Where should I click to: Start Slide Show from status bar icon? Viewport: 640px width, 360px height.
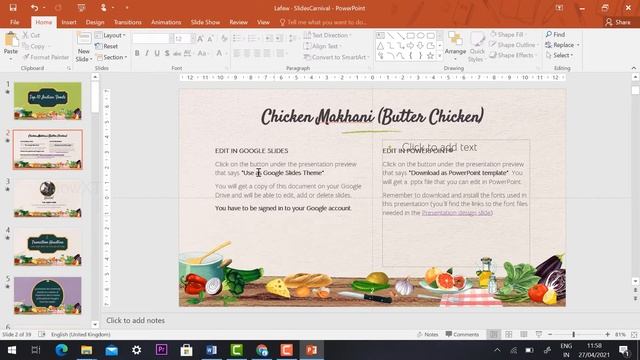tap(539, 334)
